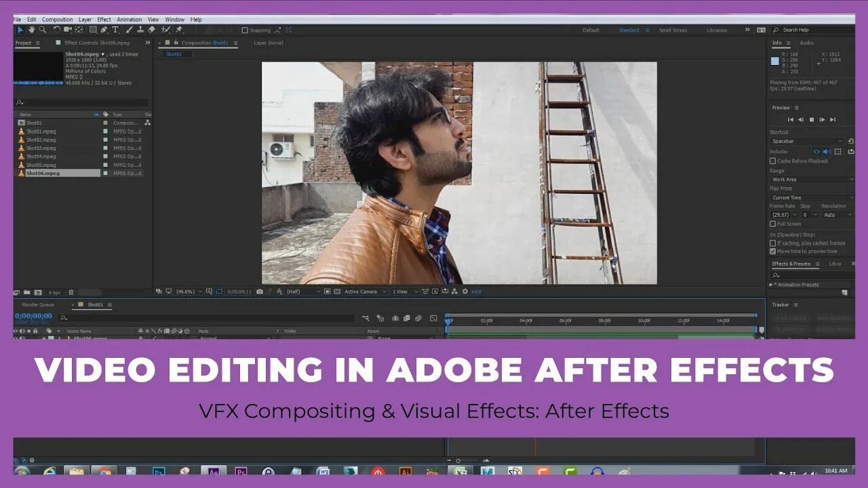The image size is (868, 488).
Task: Click the Info panel color swatch
Action: pos(775,61)
